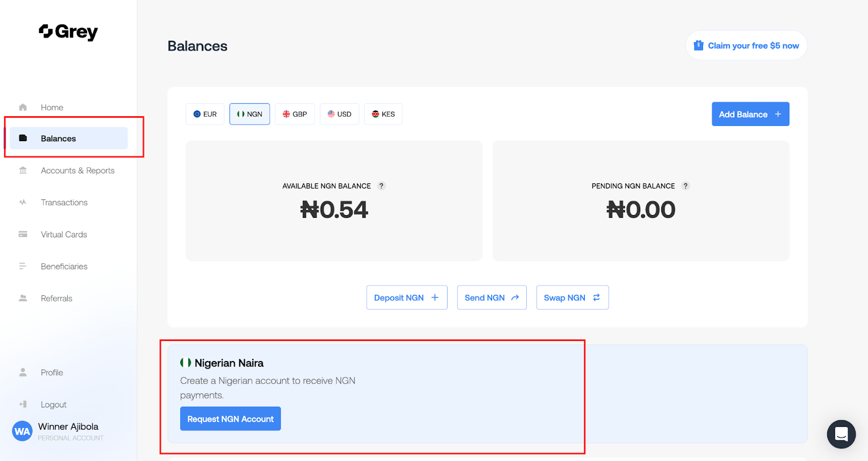This screenshot has height=461, width=868.
Task: Click the AVAILABLE NGN BALANCE label
Action: click(327, 186)
